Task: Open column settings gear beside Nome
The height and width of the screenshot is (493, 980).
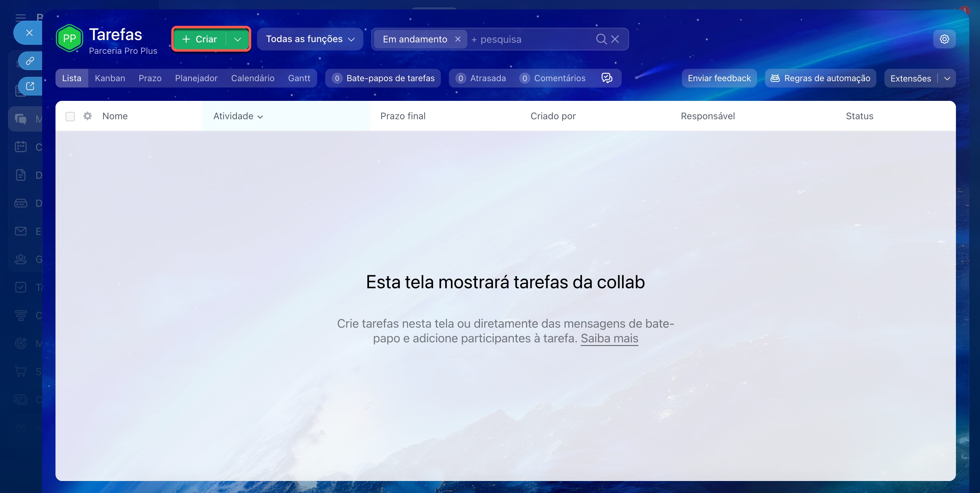Action: click(x=88, y=116)
